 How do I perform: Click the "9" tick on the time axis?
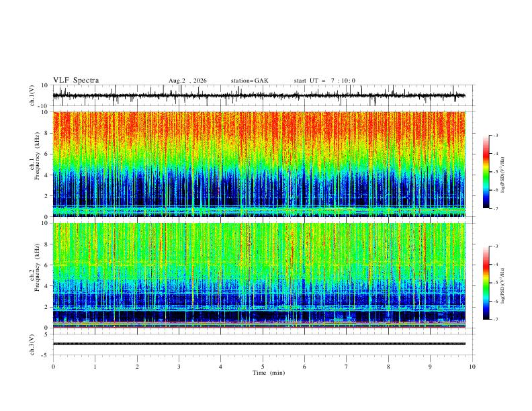click(430, 367)
